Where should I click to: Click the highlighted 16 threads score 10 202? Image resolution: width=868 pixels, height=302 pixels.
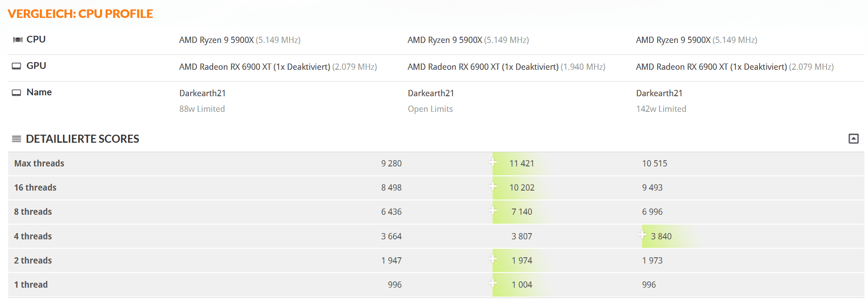coord(522,187)
